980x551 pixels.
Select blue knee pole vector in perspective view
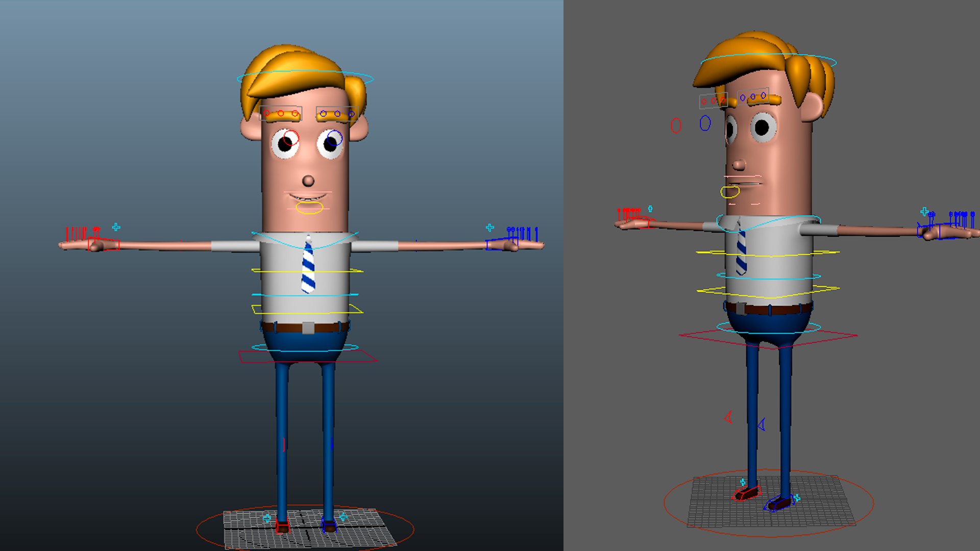pyautogui.click(x=761, y=424)
